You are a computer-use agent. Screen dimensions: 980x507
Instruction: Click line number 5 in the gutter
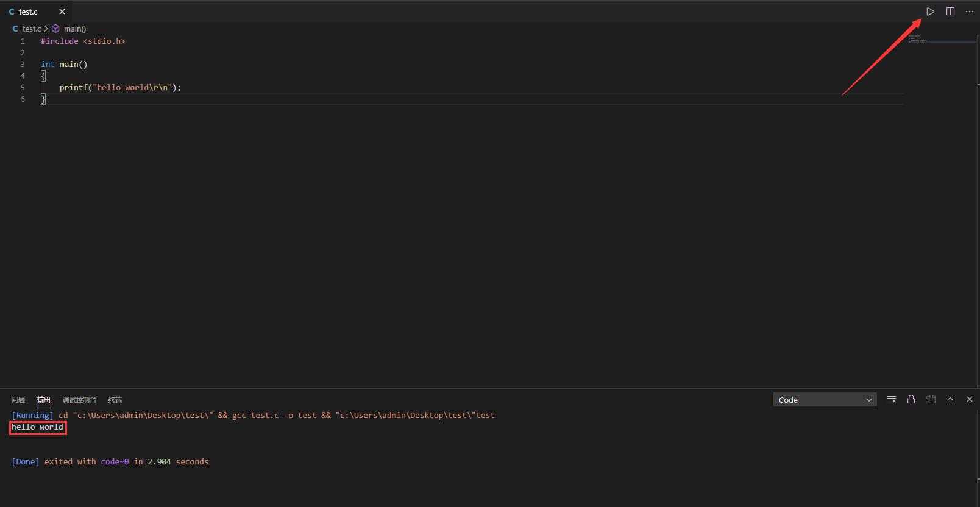23,88
